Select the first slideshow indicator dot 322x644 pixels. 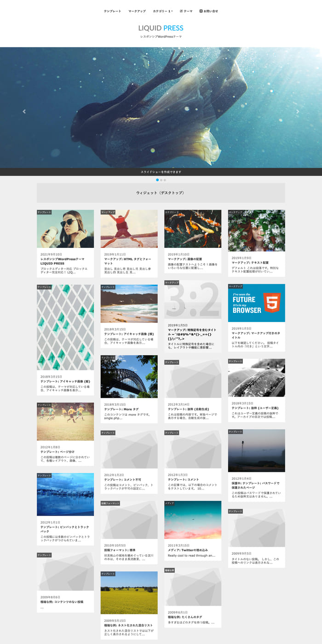pos(157,180)
